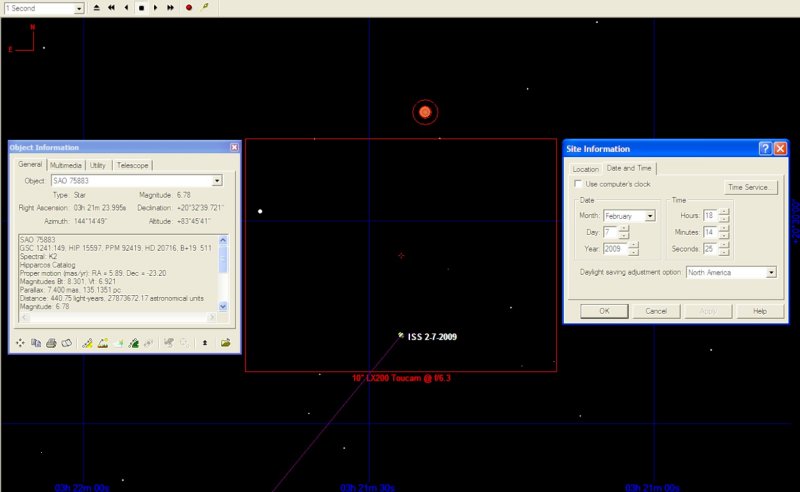Viewport: 800px width, 492px height.
Task: Click the copy icon in Object Information toolbar
Action: 36,343
